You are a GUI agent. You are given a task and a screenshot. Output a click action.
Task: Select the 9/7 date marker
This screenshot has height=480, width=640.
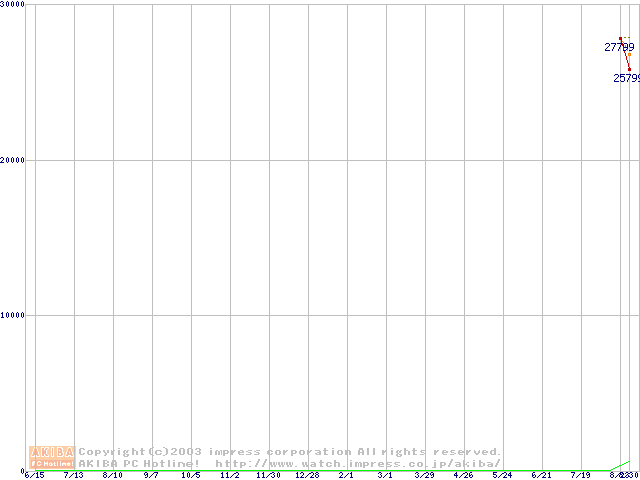152,475
